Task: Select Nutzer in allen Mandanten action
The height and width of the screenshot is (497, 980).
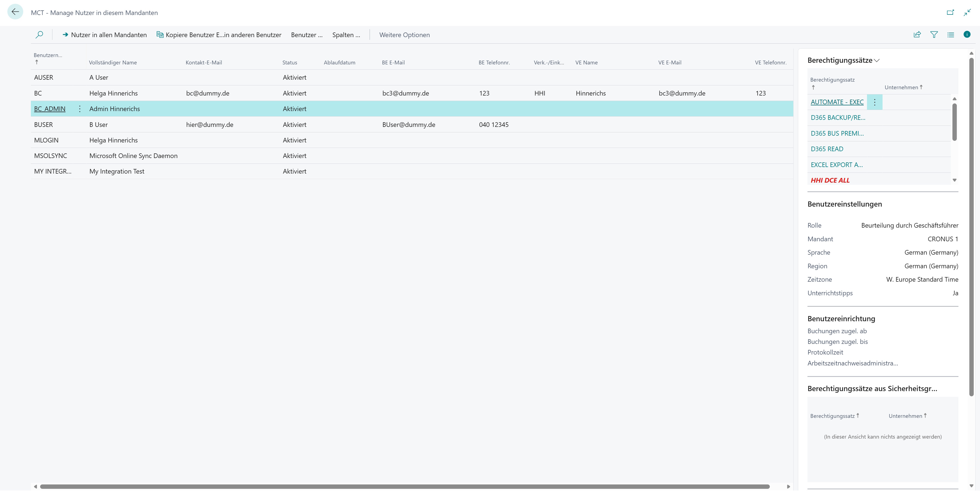Action: point(105,35)
